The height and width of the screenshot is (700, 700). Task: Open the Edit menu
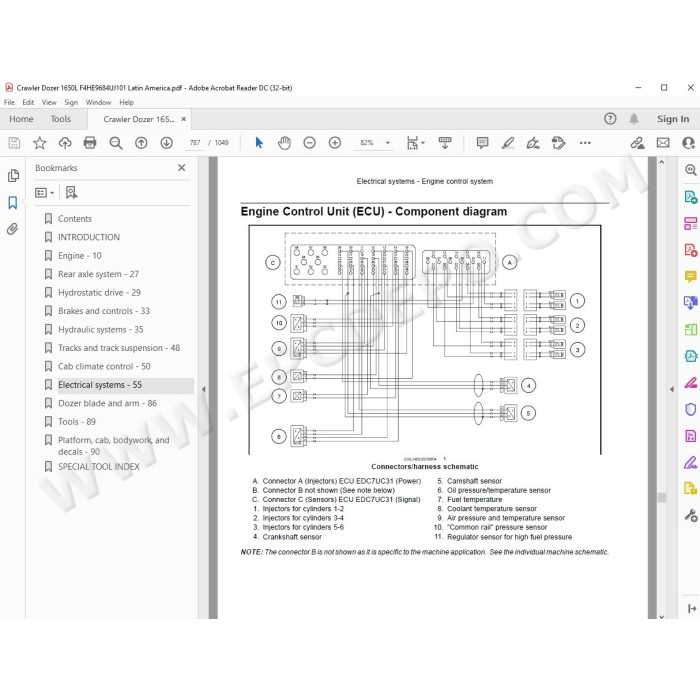point(28,102)
